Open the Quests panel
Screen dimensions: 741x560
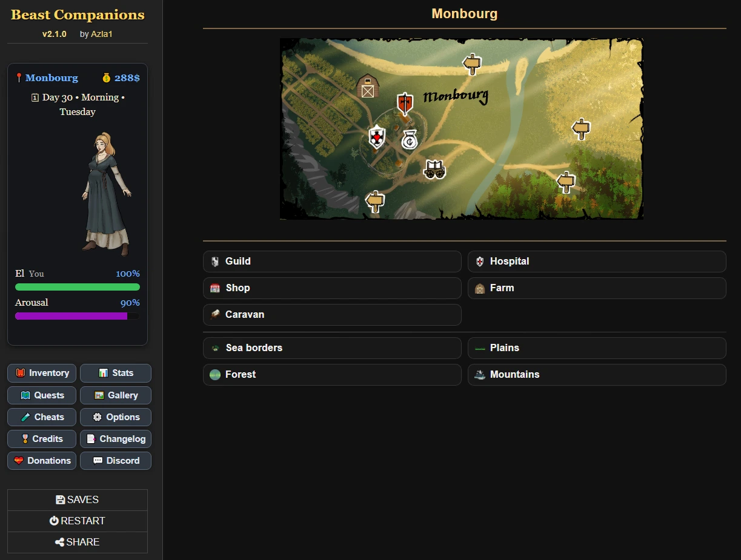coord(42,395)
